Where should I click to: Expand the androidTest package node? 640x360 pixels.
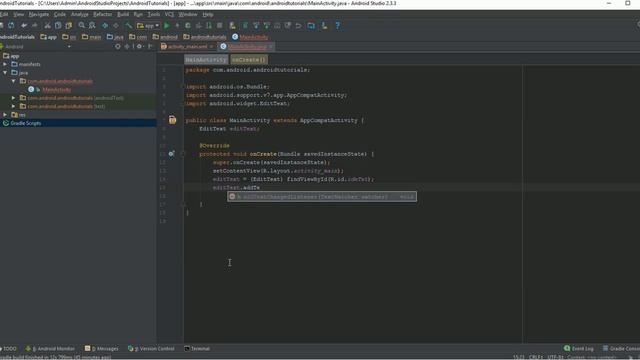(x=13, y=98)
